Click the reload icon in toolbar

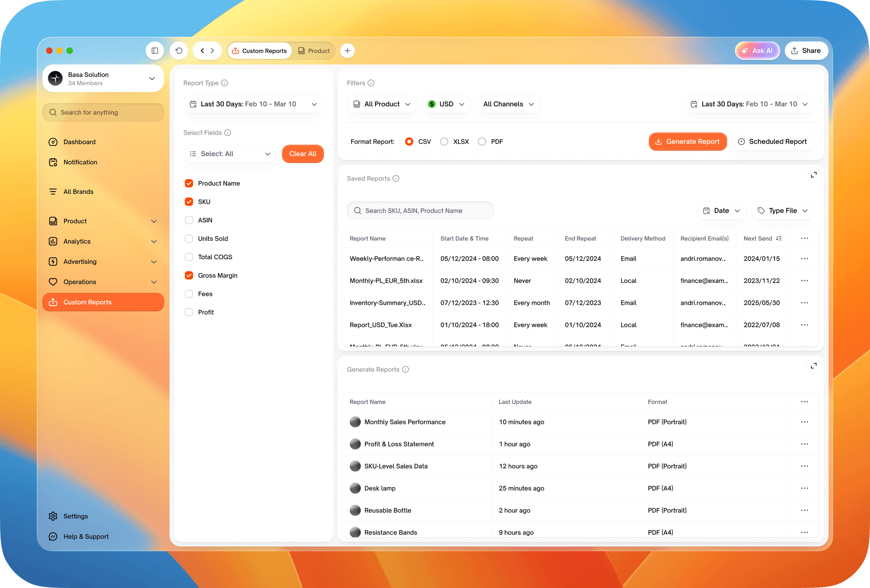pos(179,51)
